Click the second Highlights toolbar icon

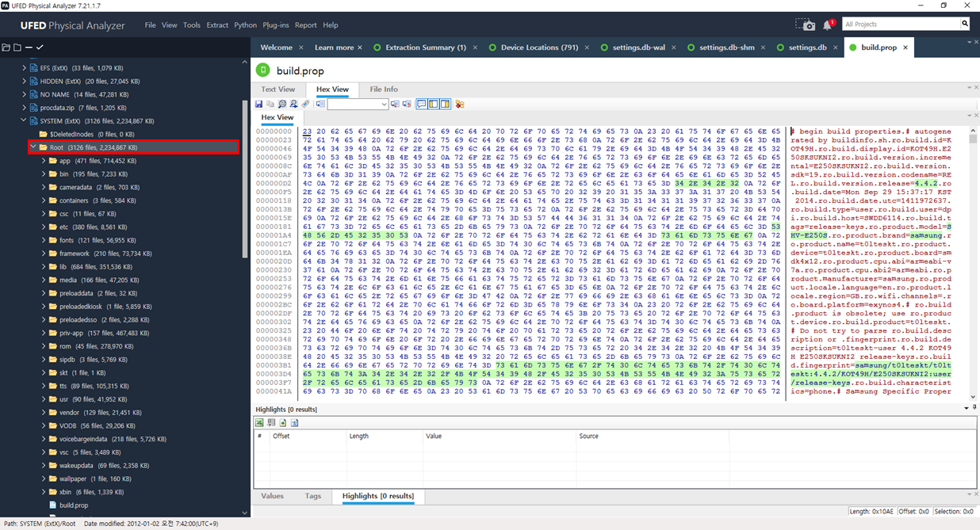tap(271, 423)
